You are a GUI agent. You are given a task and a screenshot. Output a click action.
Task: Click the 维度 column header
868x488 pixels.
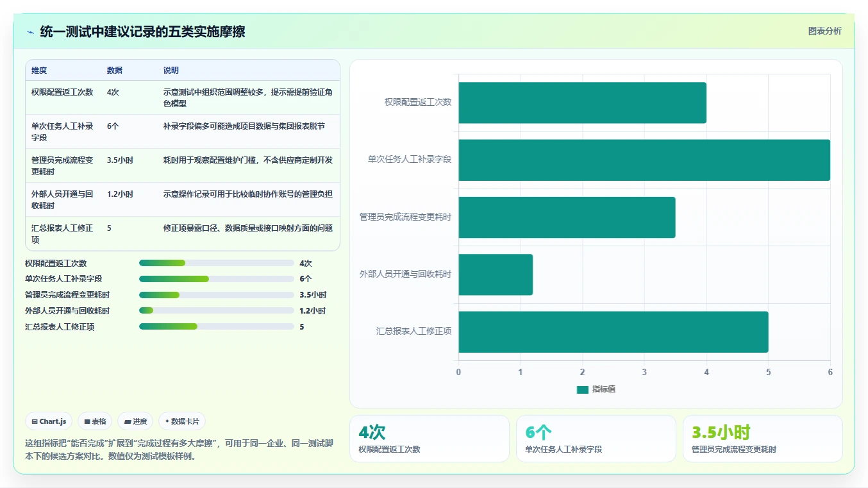(39, 71)
